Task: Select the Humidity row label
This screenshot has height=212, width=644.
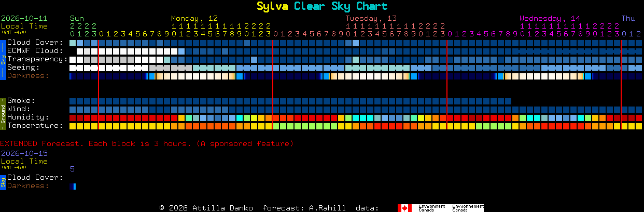Action: click(x=28, y=117)
